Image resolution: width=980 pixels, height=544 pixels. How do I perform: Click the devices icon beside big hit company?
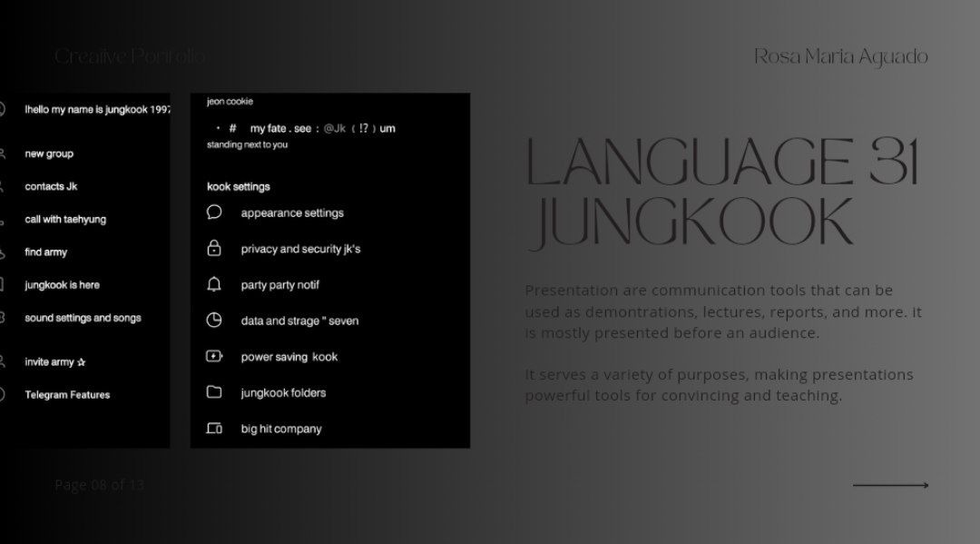click(x=214, y=429)
